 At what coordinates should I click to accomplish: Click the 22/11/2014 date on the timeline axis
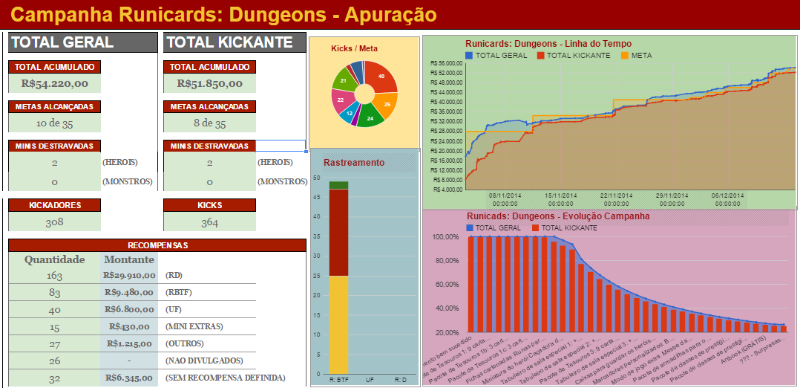[616, 196]
